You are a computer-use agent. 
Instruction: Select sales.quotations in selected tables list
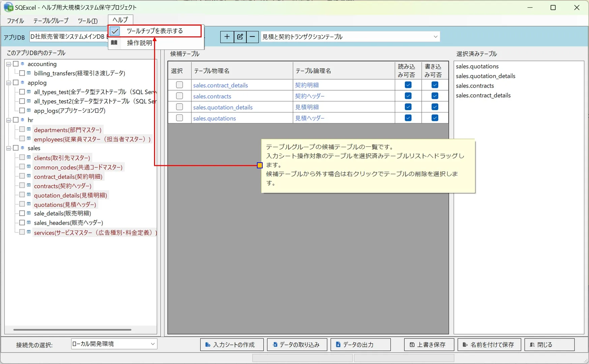[477, 66]
